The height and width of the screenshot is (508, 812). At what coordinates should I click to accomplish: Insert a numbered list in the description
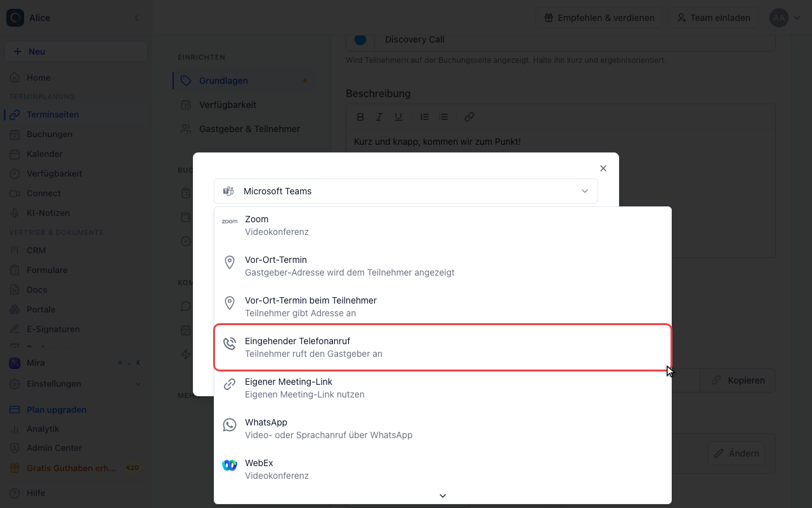[x=425, y=117]
